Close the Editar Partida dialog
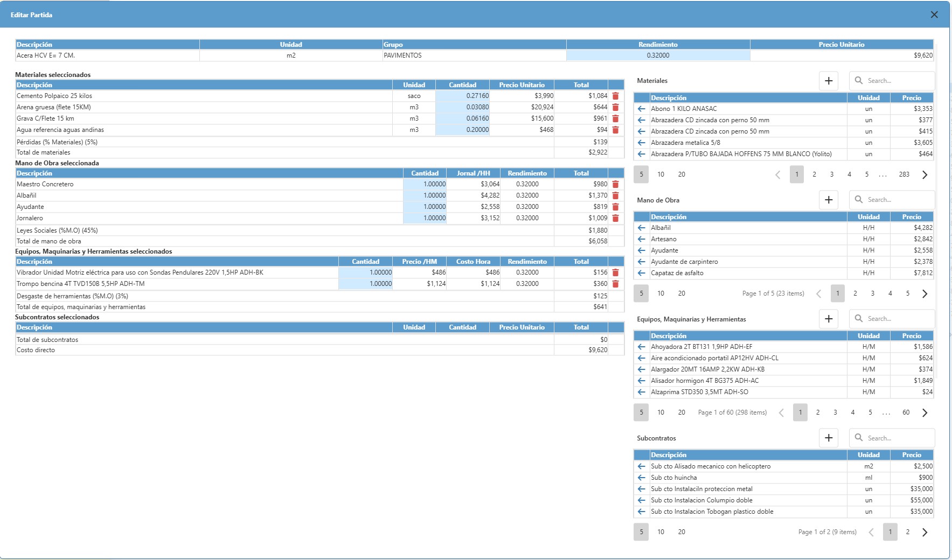This screenshot has width=952, height=560. 934,15
